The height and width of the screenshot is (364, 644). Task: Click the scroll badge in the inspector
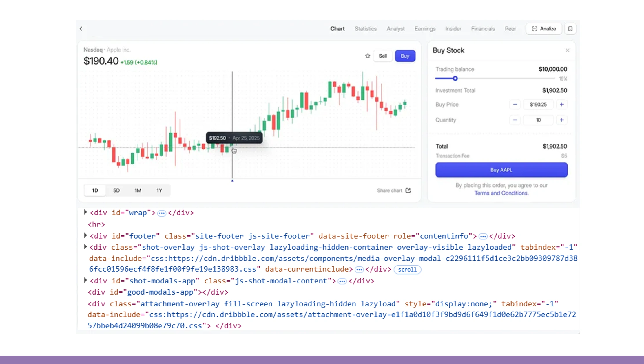[407, 269]
